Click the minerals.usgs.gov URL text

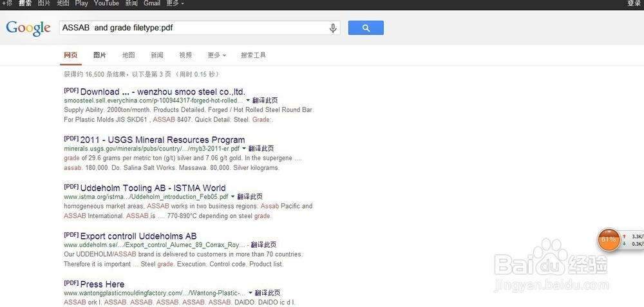point(151,149)
